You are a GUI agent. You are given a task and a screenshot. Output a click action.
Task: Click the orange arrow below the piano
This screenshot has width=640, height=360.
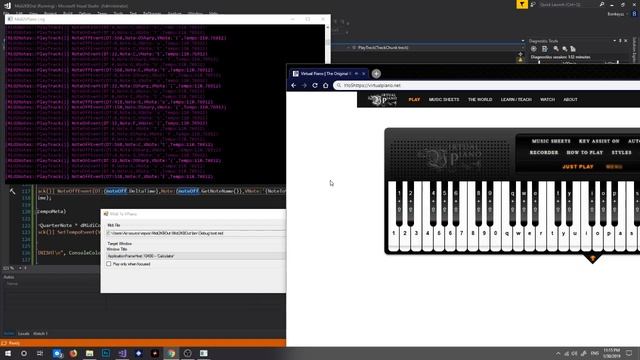[x=593, y=258]
